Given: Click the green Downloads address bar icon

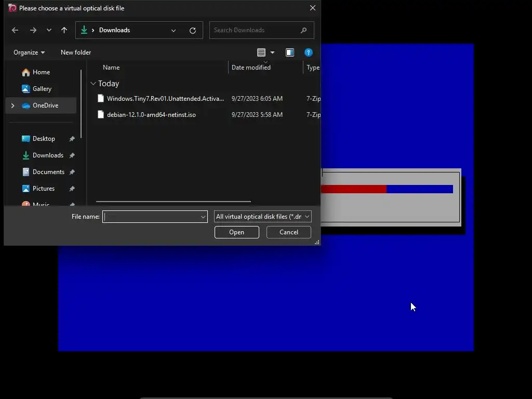Looking at the screenshot, I should pyautogui.click(x=84, y=30).
